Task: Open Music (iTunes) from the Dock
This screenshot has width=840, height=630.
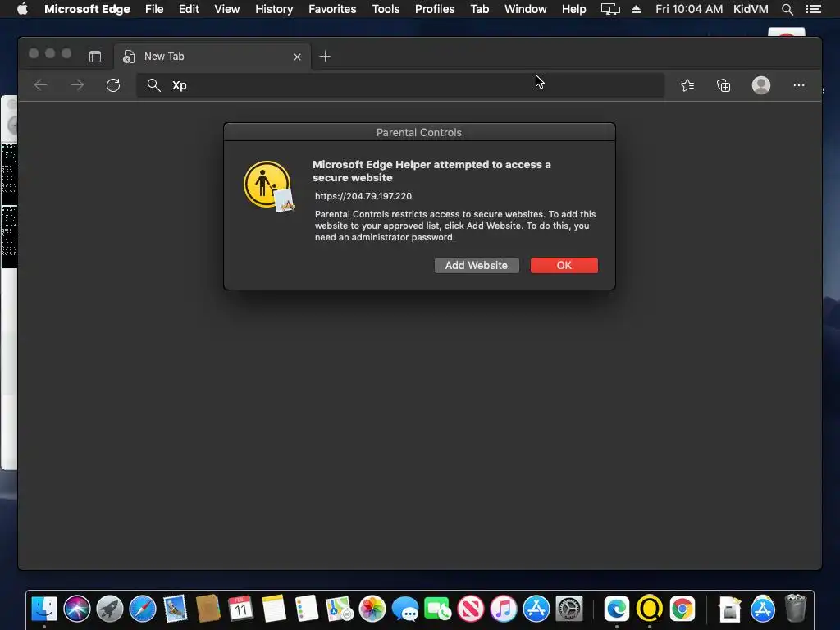Action: pos(504,609)
